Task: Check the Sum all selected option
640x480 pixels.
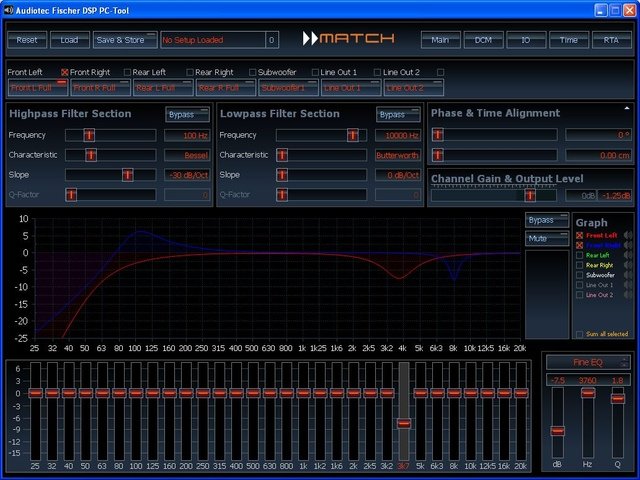Action: point(579,334)
